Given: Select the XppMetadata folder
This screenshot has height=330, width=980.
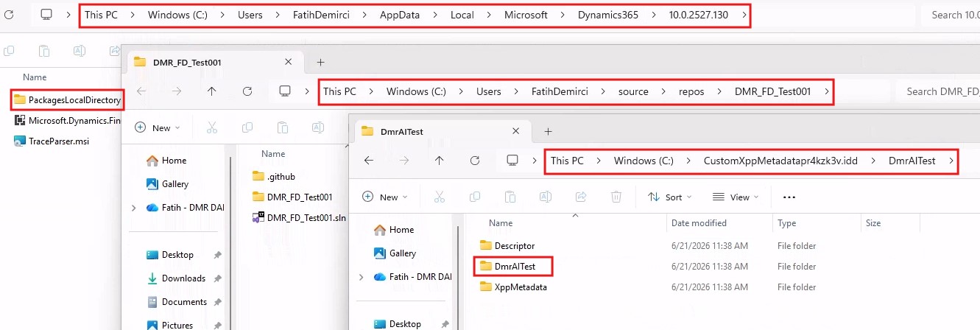Looking at the screenshot, I should (x=512, y=287).
